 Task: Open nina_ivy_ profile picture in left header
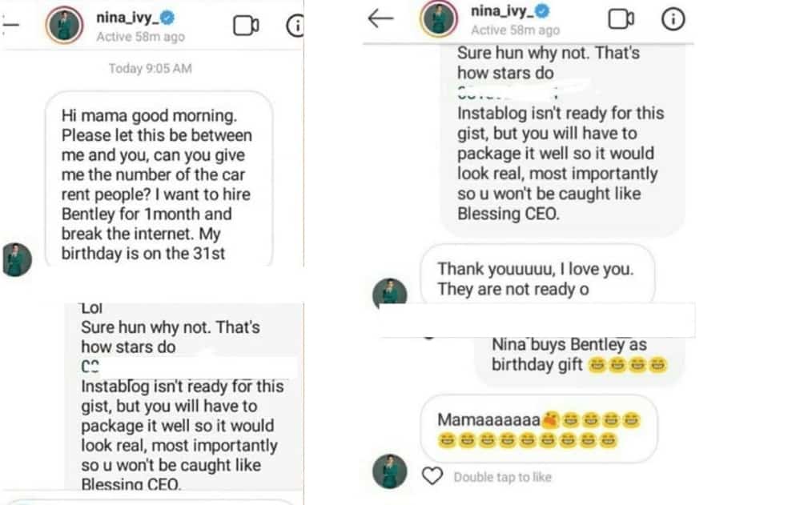pos(64,26)
